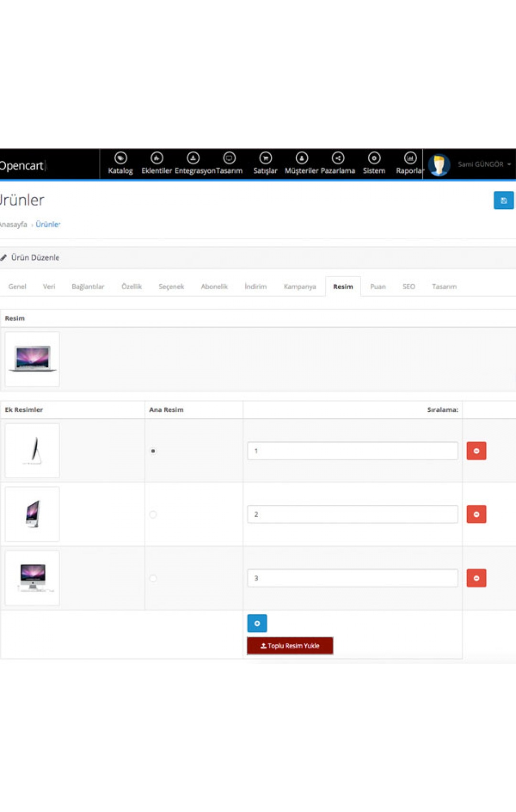Choose third image as Ana Resim
The height and width of the screenshot is (812, 516).
point(153,578)
